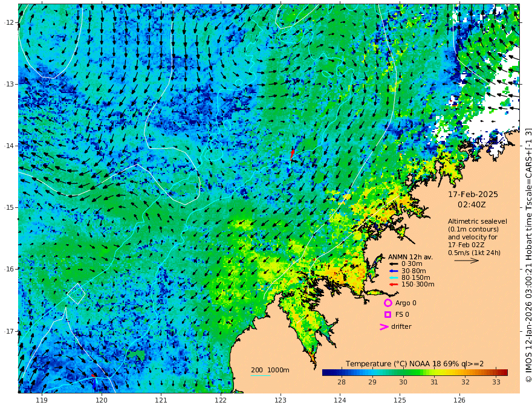Click the 0.5m/s velocity scale arrow
Image resolution: width=532 pixels, height=411 pixels.
467,261
